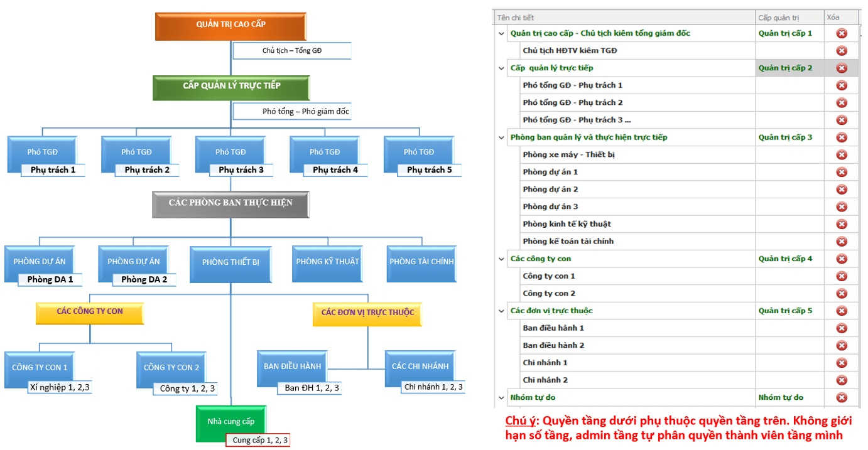Delete the Phó tổng GĐ - Phụ trách 2 row
Viewport: 868px width, 450px height.
click(x=842, y=103)
